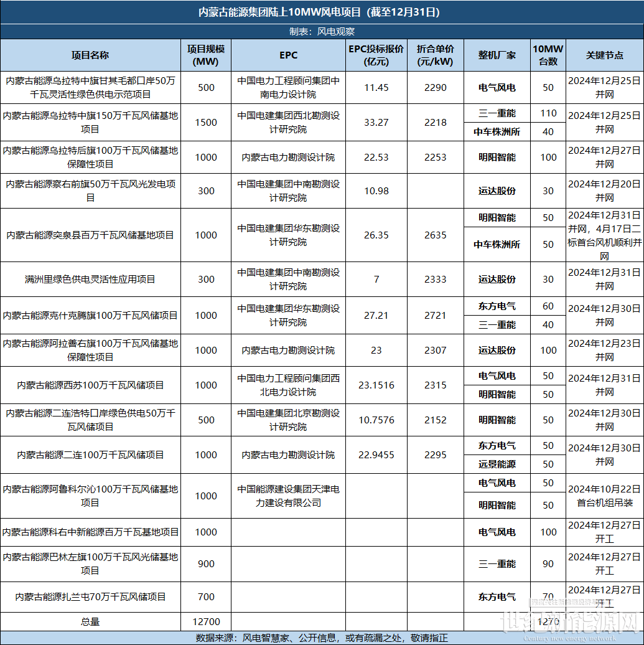This screenshot has width=644, height=645.
Task: Click the unit count value 90
Action: pyautogui.click(x=548, y=563)
